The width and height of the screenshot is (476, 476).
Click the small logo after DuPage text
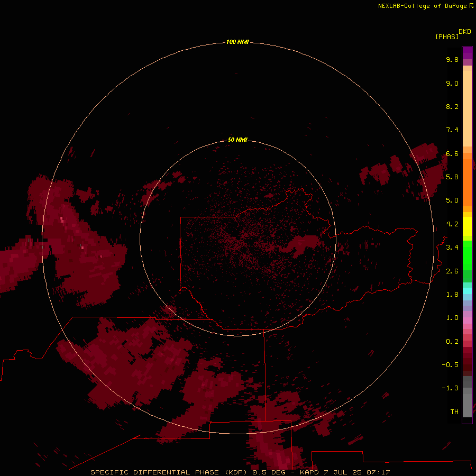coord(471,5)
